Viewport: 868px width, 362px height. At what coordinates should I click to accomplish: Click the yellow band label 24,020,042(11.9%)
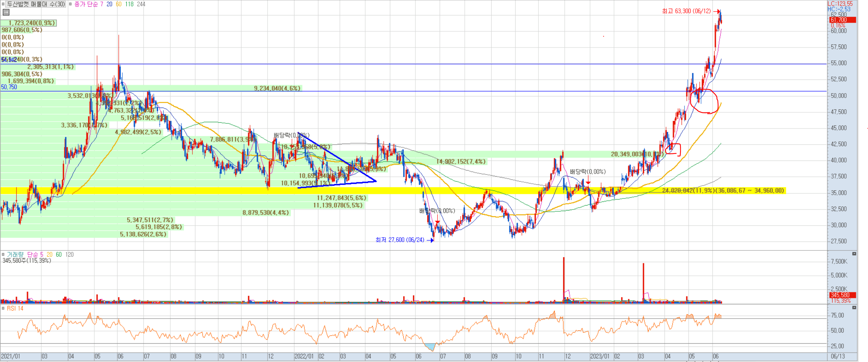[723, 190]
